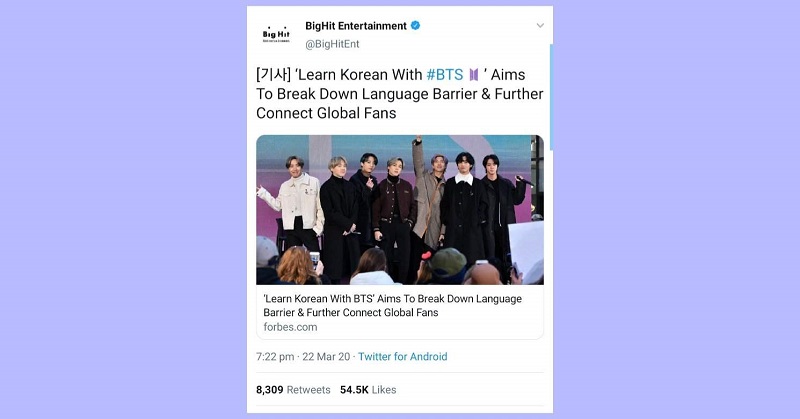Open the BTS group photo preview

400,210
